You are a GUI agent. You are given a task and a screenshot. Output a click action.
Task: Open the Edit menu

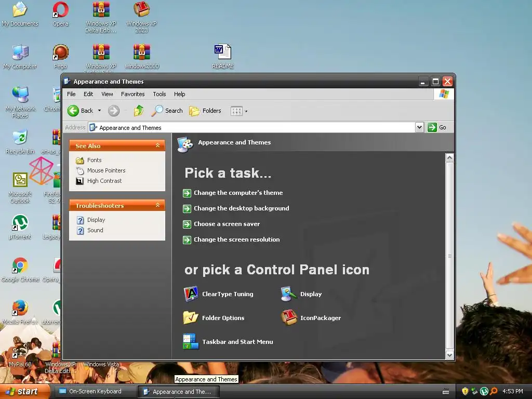click(88, 94)
